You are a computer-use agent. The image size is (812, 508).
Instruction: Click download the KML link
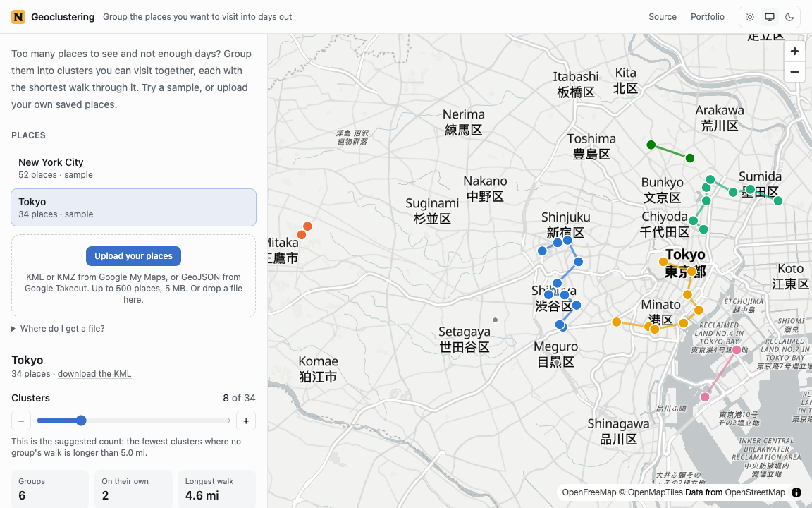(x=94, y=374)
